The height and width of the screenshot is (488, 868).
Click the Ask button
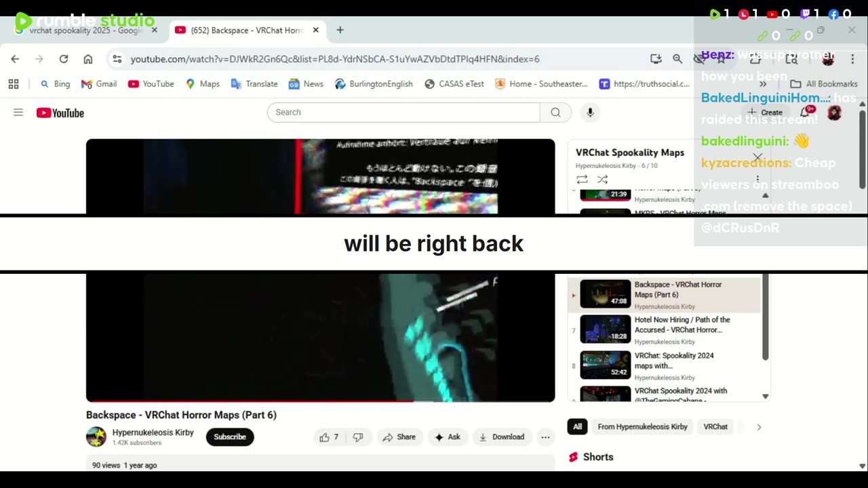(448, 437)
